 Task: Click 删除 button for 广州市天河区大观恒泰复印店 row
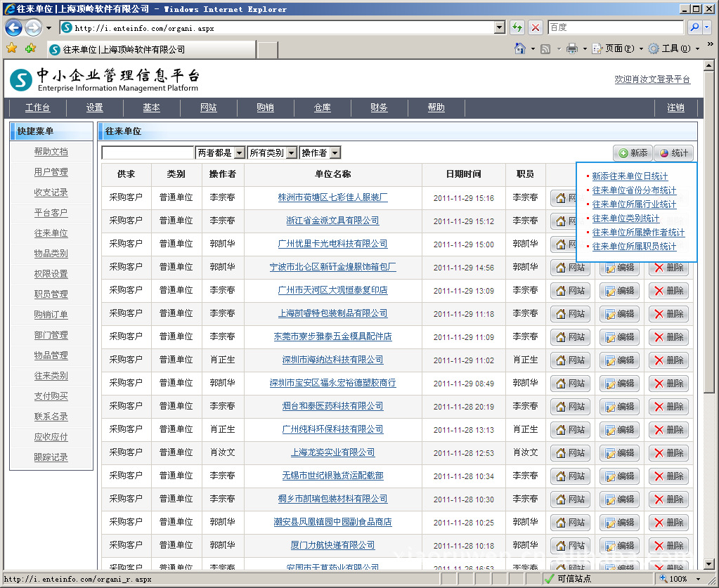[x=668, y=291]
